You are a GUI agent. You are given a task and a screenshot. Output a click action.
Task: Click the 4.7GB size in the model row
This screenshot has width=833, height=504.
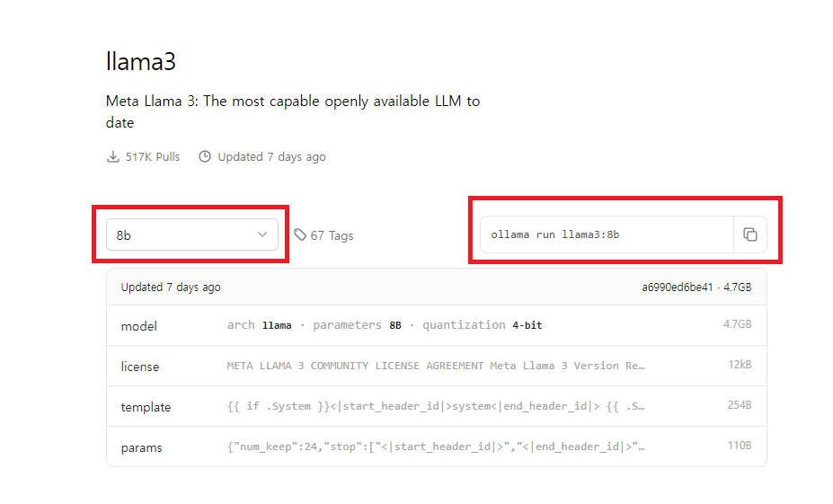click(x=738, y=324)
